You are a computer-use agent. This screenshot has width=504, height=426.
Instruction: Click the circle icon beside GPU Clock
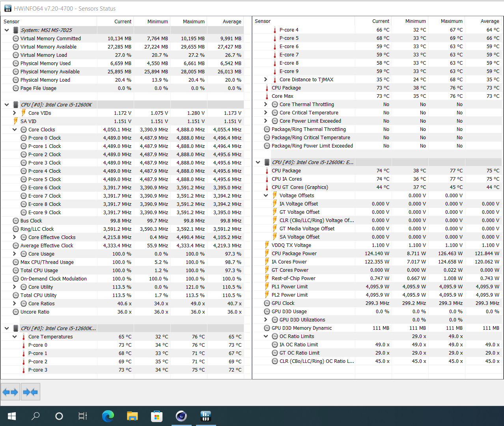click(267, 303)
